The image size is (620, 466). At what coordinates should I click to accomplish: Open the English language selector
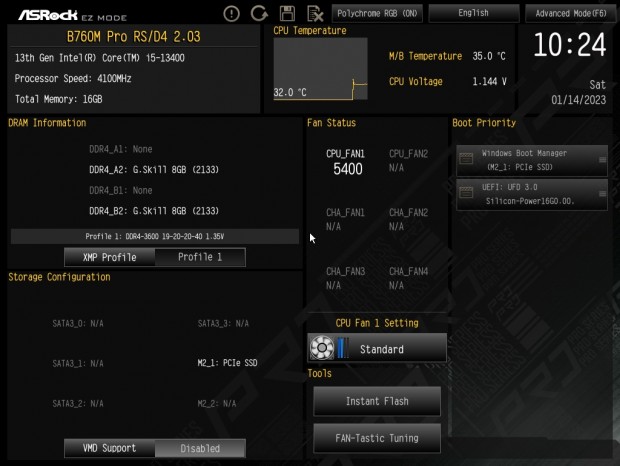pos(474,13)
